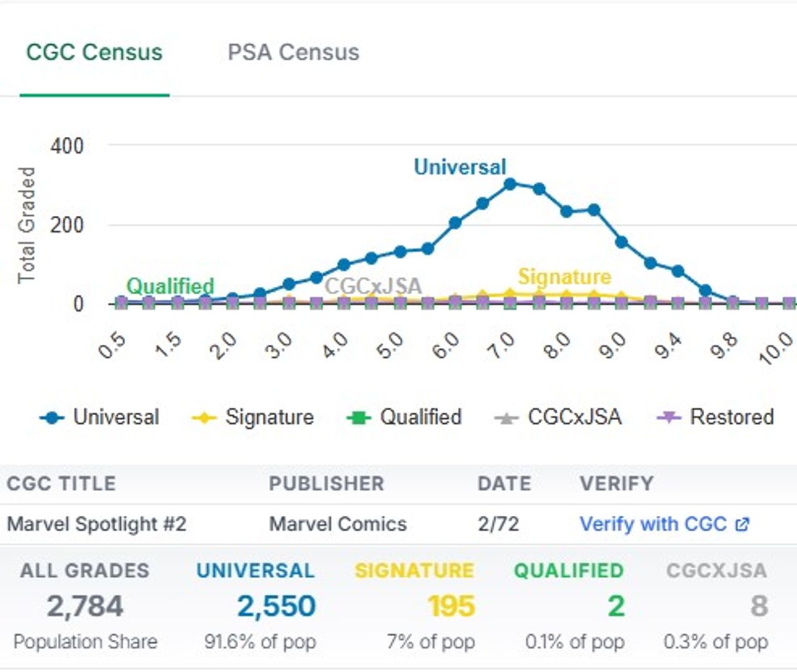Image resolution: width=797 pixels, height=672 pixels.
Task: Click the Verify with CGC link
Action: pos(653,524)
